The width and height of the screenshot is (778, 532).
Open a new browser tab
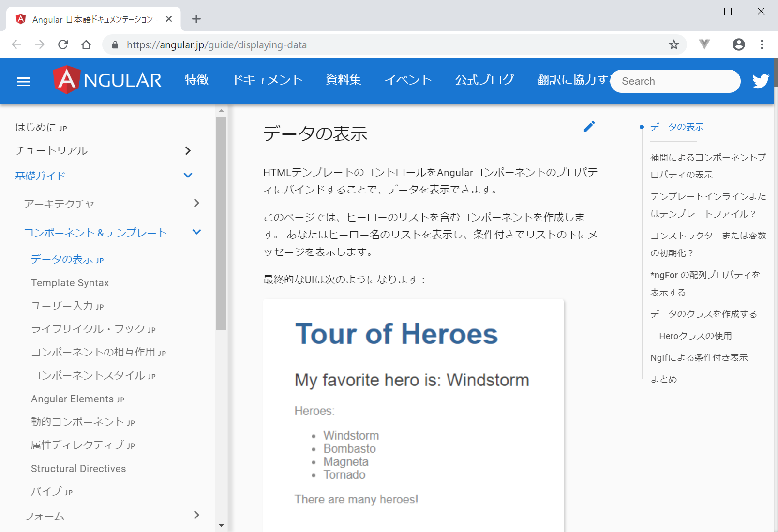coord(196,19)
